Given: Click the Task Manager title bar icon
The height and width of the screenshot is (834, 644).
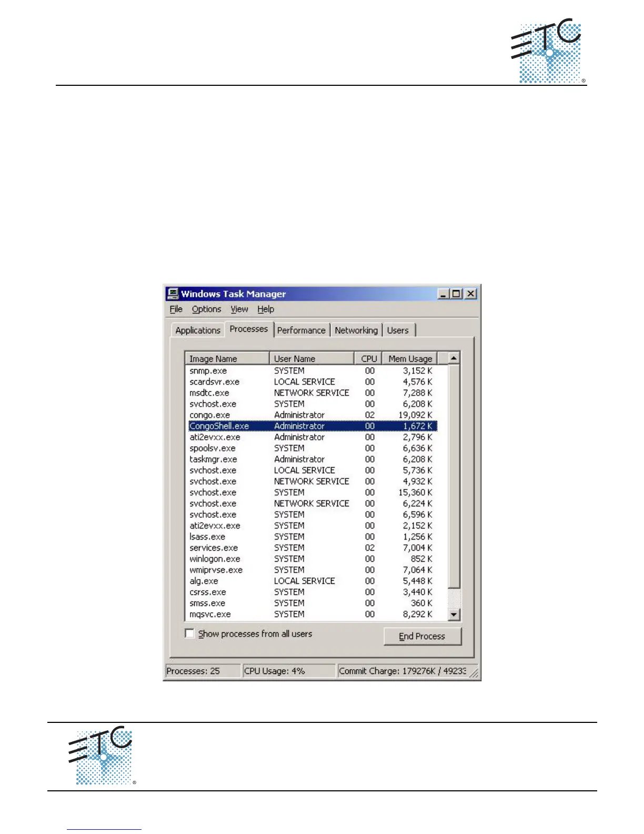Looking at the screenshot, I should [x=173, y=293].
